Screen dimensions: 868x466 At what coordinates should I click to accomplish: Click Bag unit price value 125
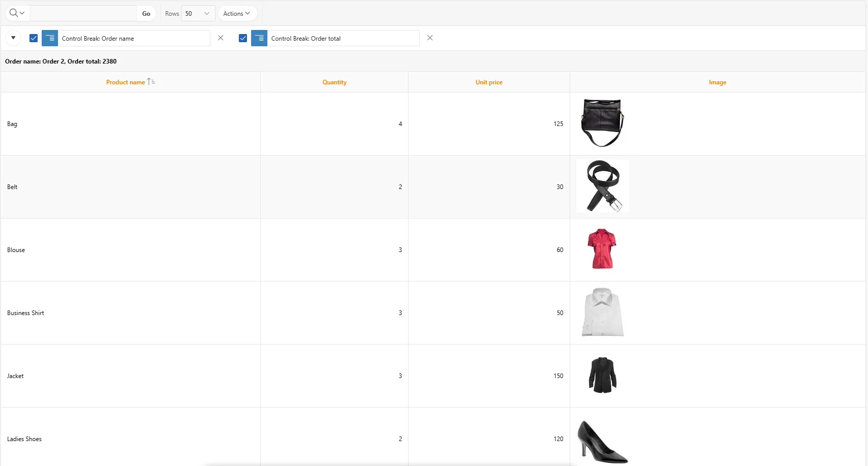(x=558, y=124)
